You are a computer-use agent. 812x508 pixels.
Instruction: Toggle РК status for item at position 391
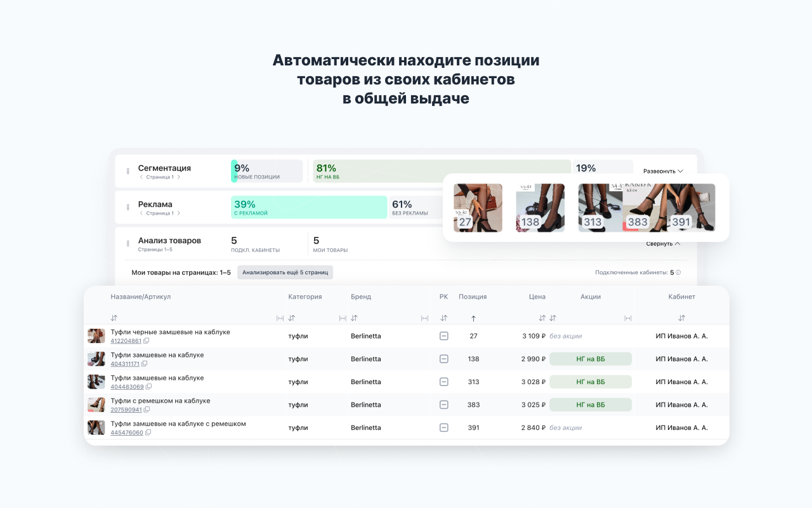pos(443,427)
